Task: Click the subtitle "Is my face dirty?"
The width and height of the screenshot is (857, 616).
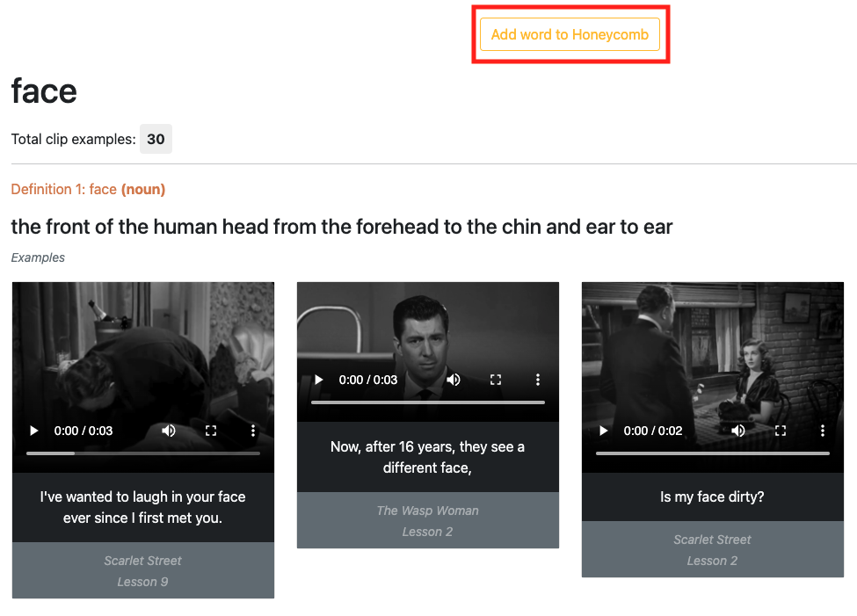Action: 712,496
